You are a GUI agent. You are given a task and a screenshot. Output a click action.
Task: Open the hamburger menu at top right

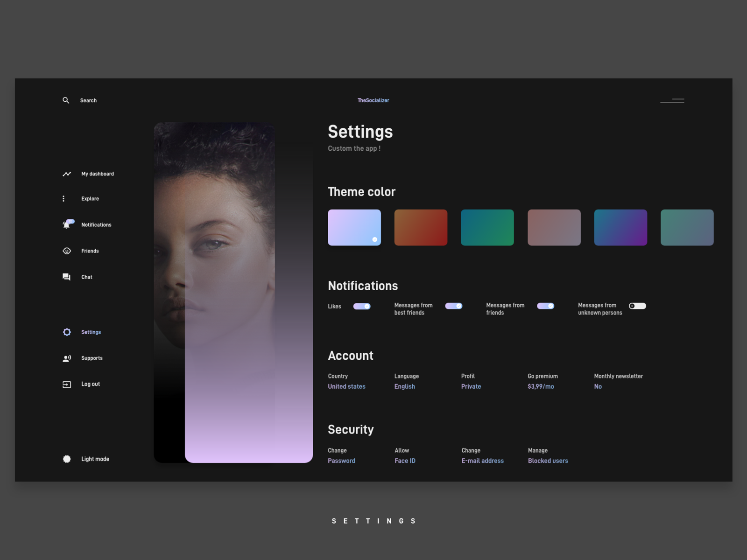(x=672, y=100)
